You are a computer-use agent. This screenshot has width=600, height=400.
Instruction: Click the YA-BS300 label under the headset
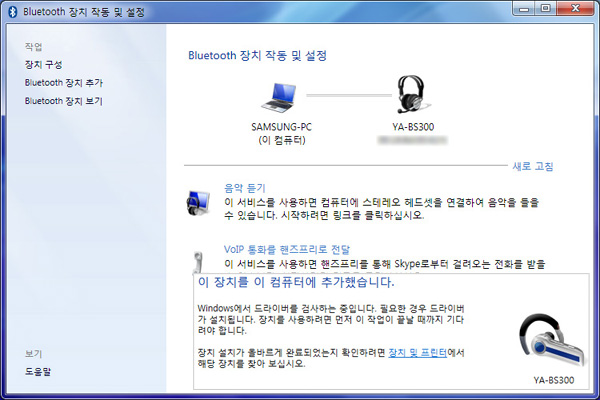(x=413, y=127)
